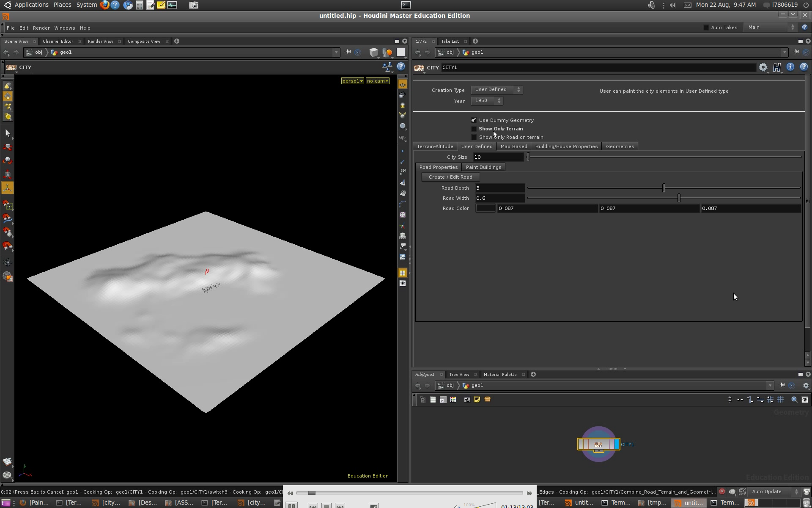812x508 pixels.
Task: Open the File menu
Action: click(11, 28)
